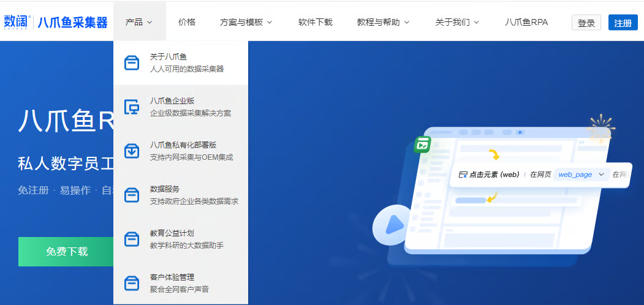This screenshot has width=644, height=305.
Task: Click the 支持政府企业各类数据需求 description
Action: 194,201
